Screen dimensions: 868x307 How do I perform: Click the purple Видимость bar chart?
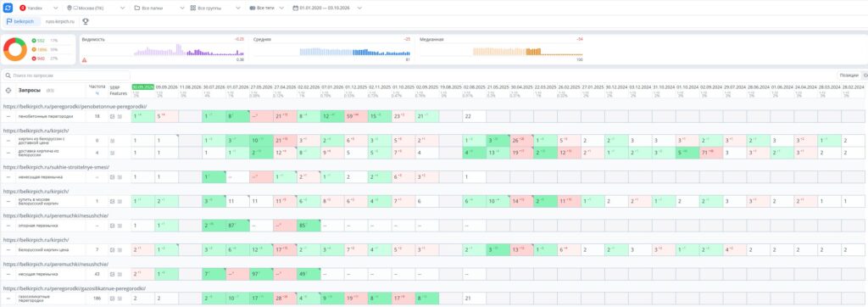point(189,50)
